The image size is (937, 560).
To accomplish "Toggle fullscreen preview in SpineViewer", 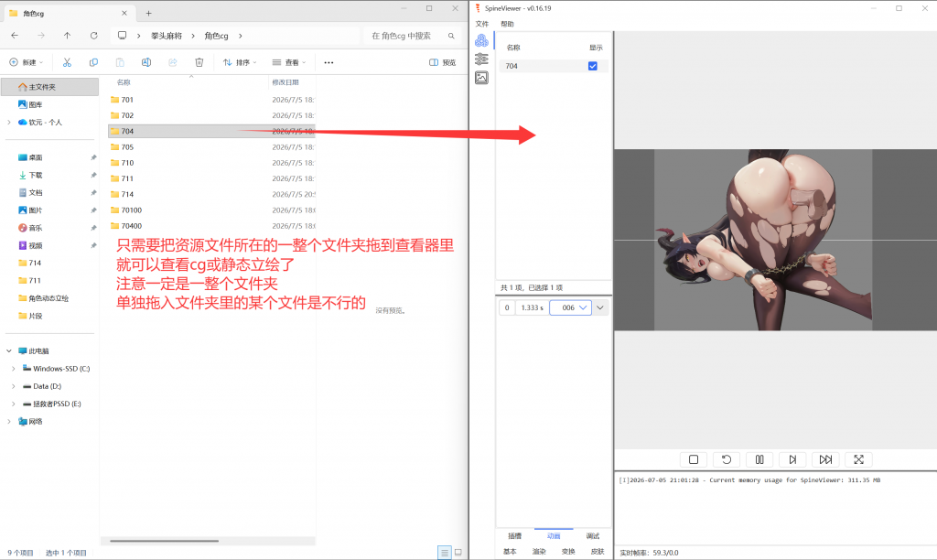I will [x=858, y=459].
